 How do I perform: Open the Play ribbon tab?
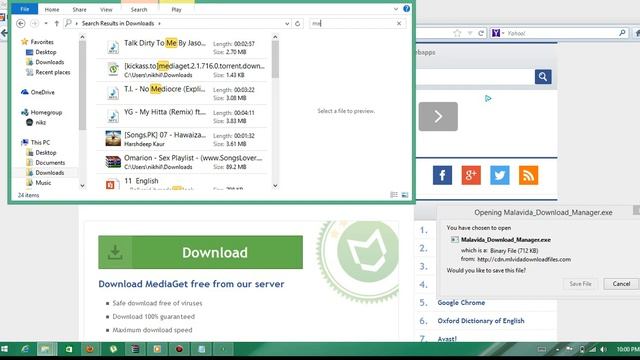176,9
